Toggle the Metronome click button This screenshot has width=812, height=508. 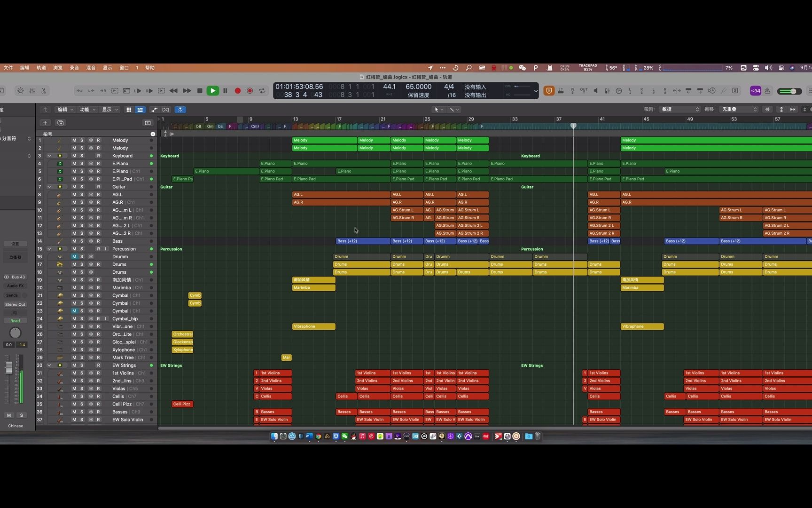point(767,91)
